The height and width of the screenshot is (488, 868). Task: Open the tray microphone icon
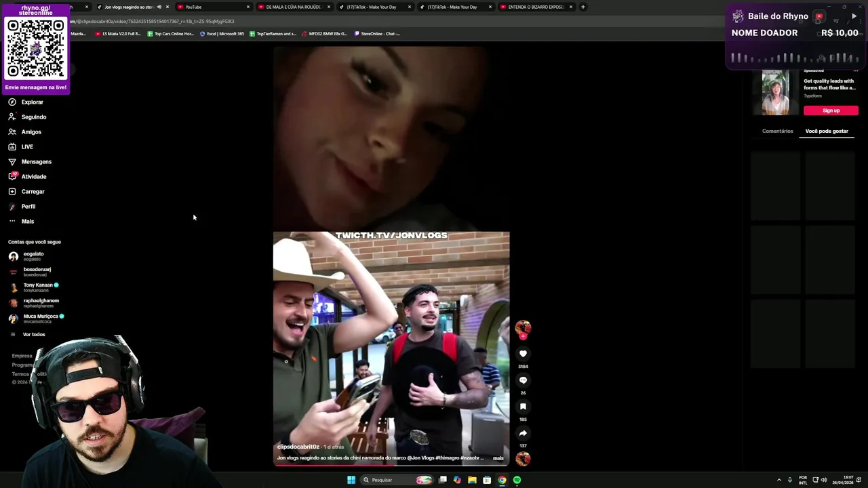click(789, 480)
